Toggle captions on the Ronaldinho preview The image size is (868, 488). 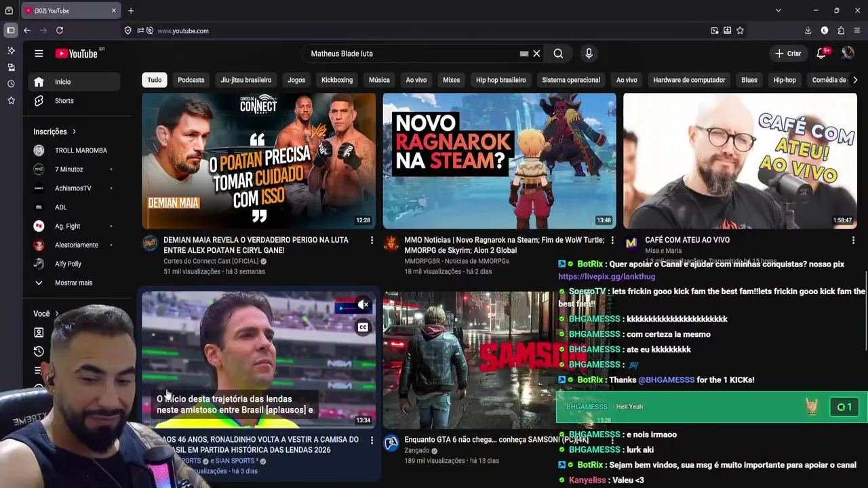(x=363, y=328)
